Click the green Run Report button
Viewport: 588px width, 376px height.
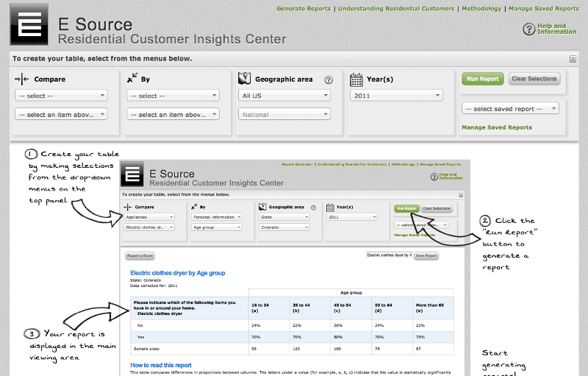pos(483,79)
